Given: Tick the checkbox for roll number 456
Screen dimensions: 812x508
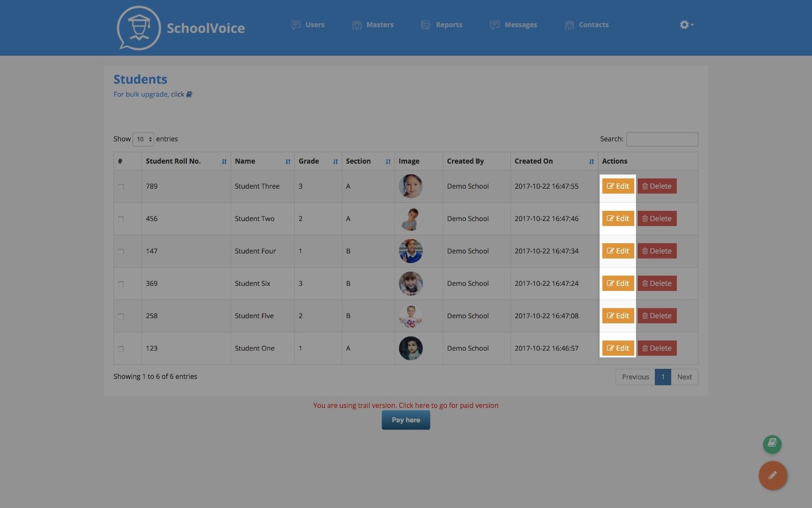Looking at the screenshot, I should click(120, 219).
